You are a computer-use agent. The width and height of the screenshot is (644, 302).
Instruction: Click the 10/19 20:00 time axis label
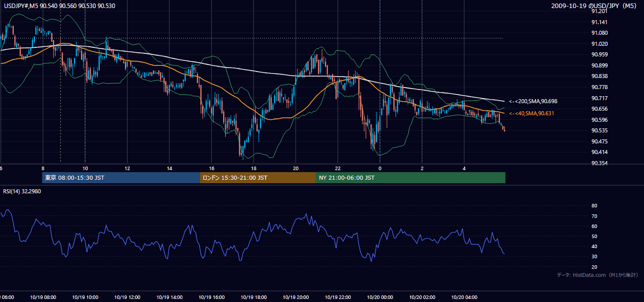coord(295,297)
